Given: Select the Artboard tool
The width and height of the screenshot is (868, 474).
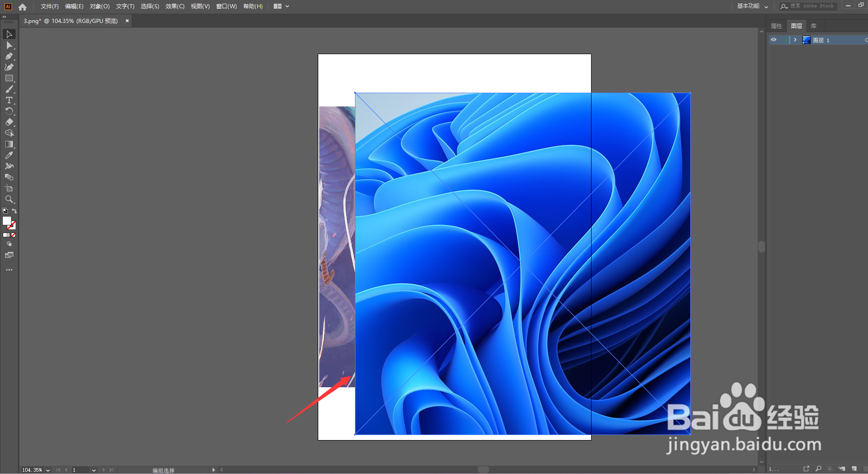Looking at the screenshot, I should 9,189.
